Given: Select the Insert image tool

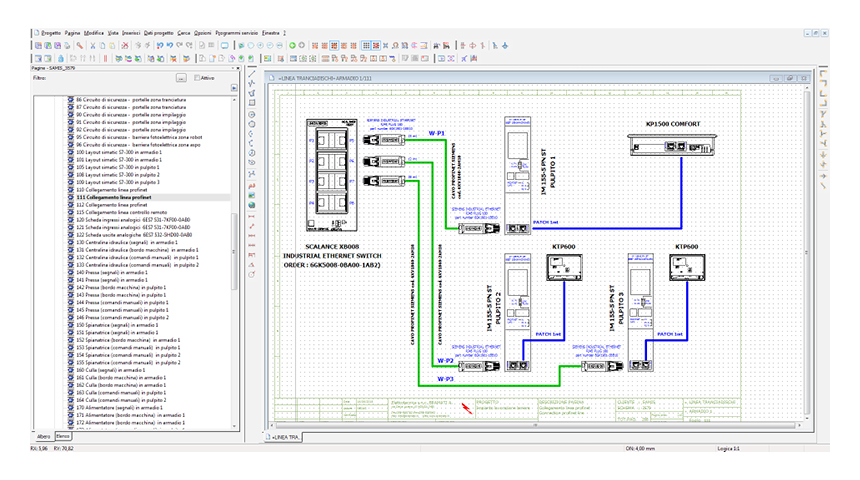Looking at the screenshot, I should pyautogui.click(x=252, y=195).
